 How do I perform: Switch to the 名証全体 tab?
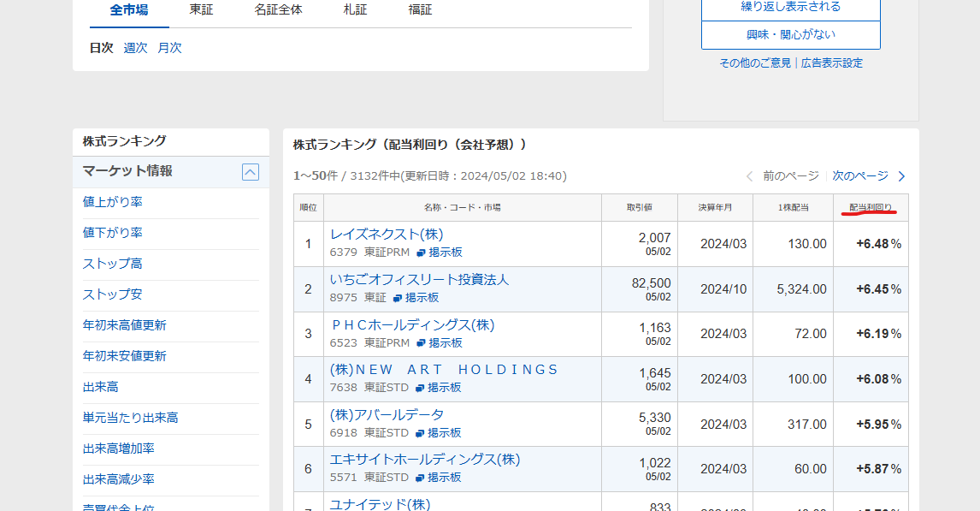click(278, 10)
